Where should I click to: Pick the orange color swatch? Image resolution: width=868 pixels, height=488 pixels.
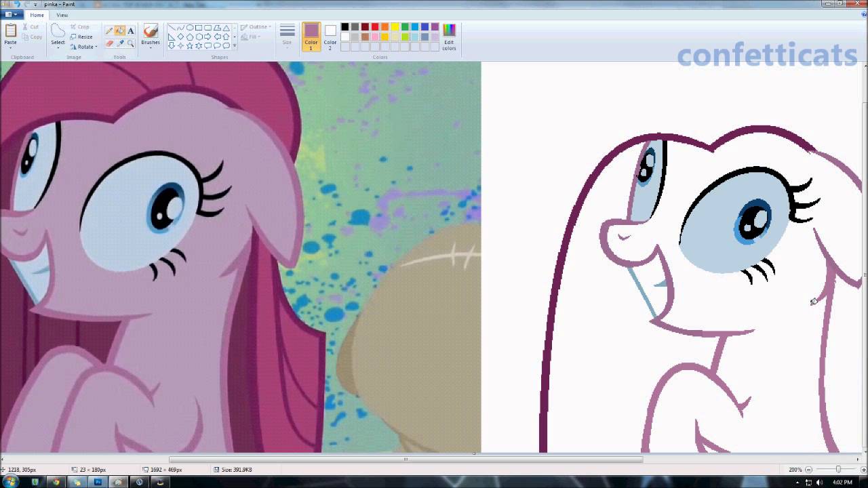tap(385, 26)
